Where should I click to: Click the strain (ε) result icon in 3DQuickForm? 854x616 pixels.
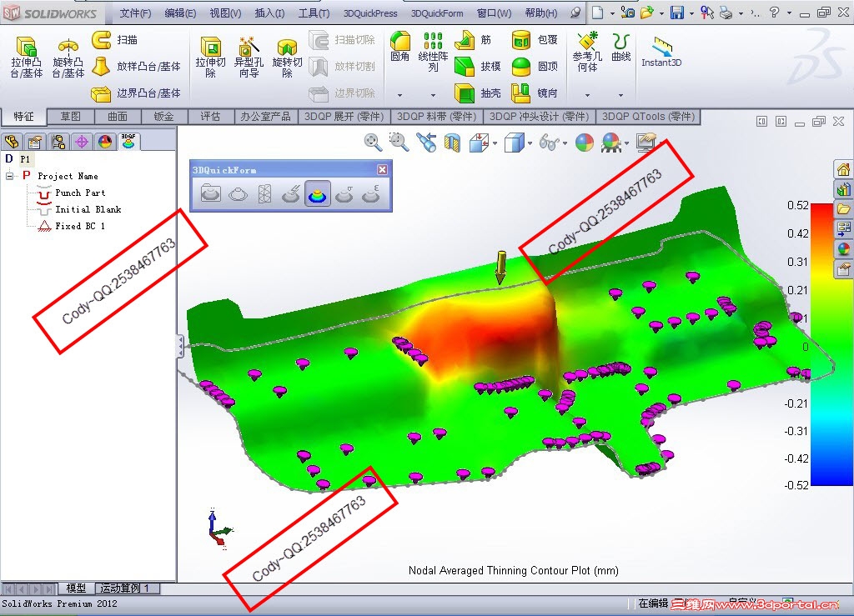tap(369, 193)
